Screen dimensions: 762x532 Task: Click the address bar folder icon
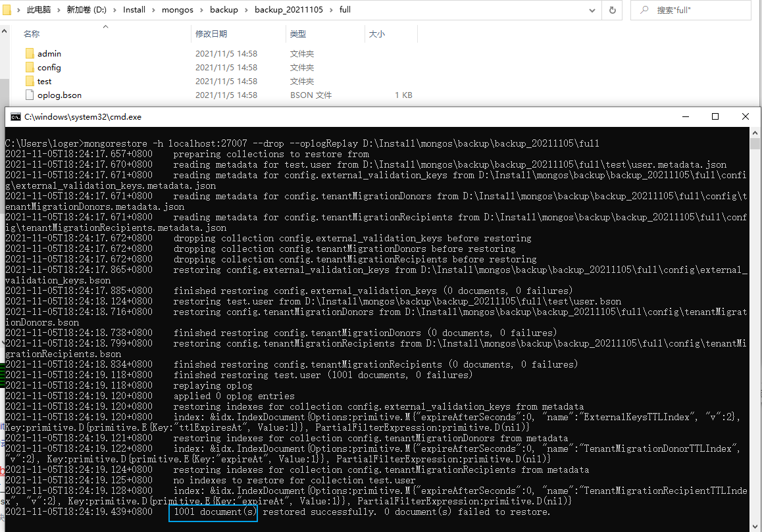[x=6, y=10]
